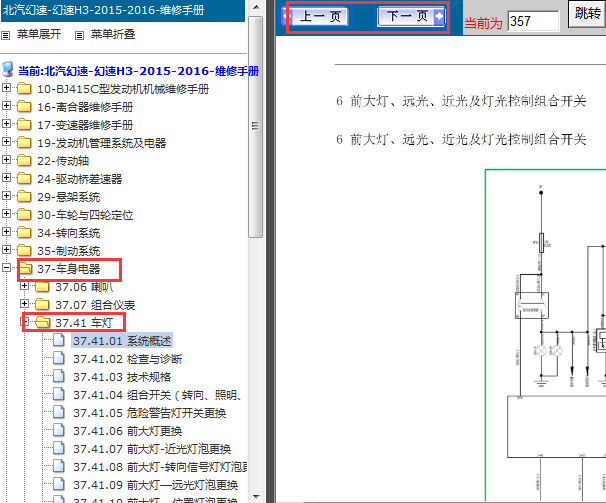Click folder icon of 35-制动系统

[24, 251]
